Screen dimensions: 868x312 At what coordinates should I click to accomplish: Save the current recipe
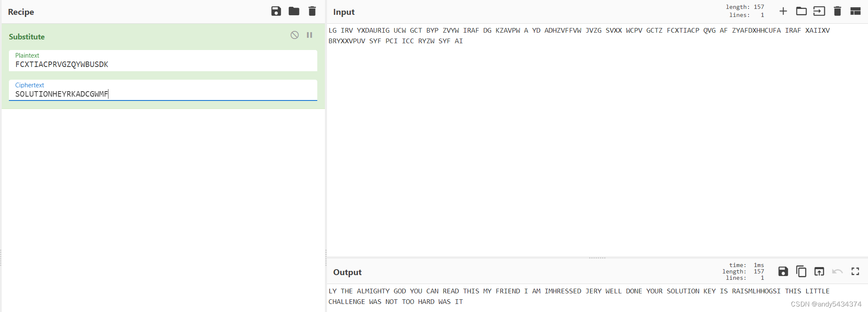point(276,11)
